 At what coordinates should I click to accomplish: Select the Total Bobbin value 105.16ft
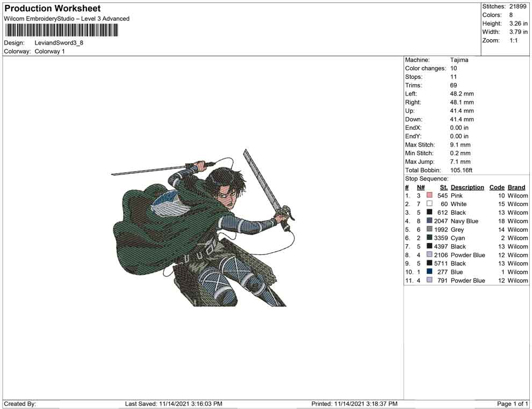tap(462, 170)
